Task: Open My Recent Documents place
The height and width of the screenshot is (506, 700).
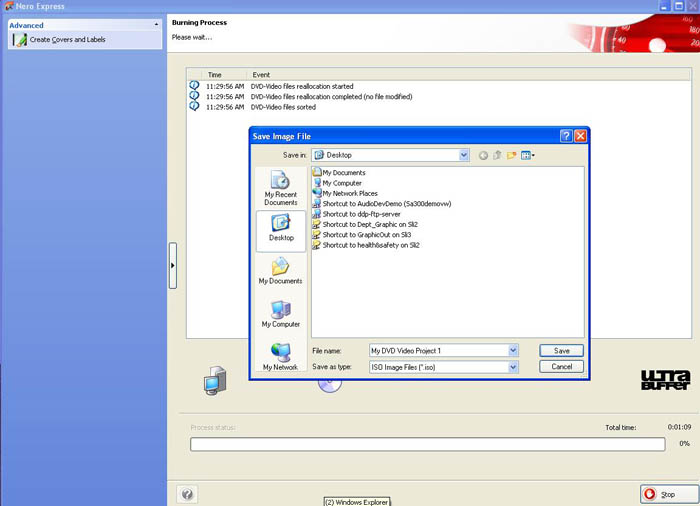Action: pos(280,188)
